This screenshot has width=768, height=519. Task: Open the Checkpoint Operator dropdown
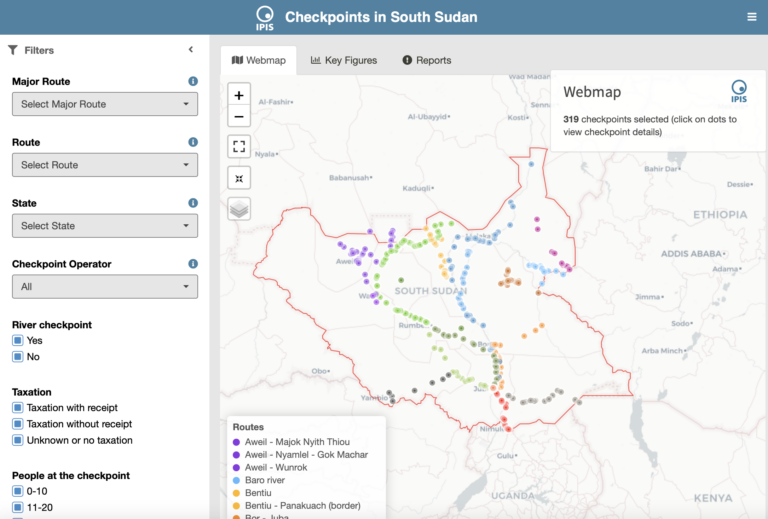click(x=104, y=287)
